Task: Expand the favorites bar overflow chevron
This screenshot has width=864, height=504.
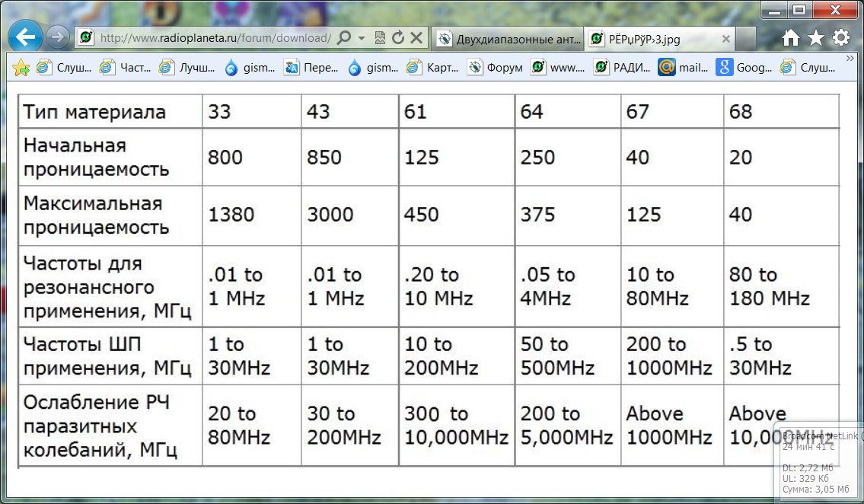Action: coord(850,59)
